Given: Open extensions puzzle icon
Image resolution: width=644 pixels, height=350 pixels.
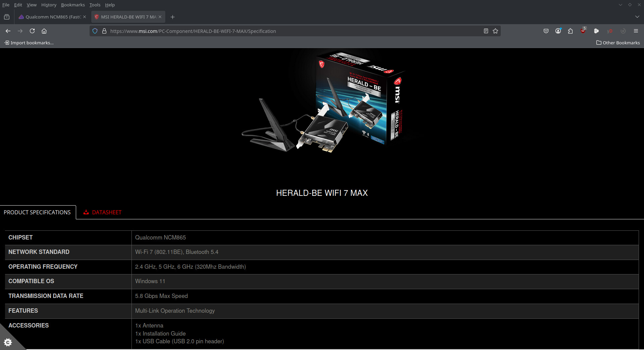Looking at the screenshot, I should tap(570, 31).
